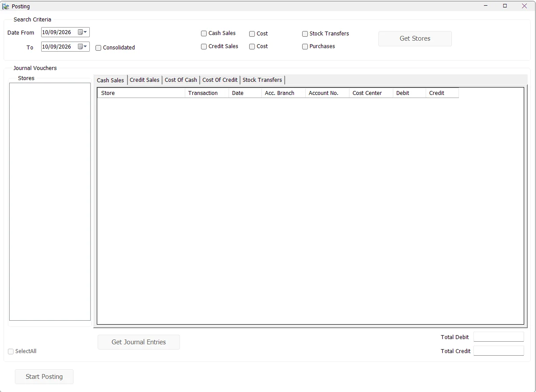Image resolution: width=536 pixels, height=392 pixels.
Task: Click the Start Posting button
Action: pos(44,377)
